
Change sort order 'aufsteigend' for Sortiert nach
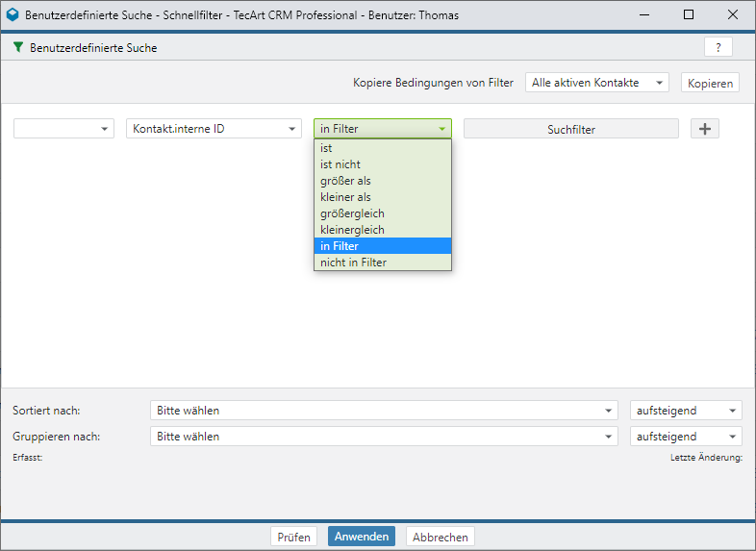coord(685,411)
